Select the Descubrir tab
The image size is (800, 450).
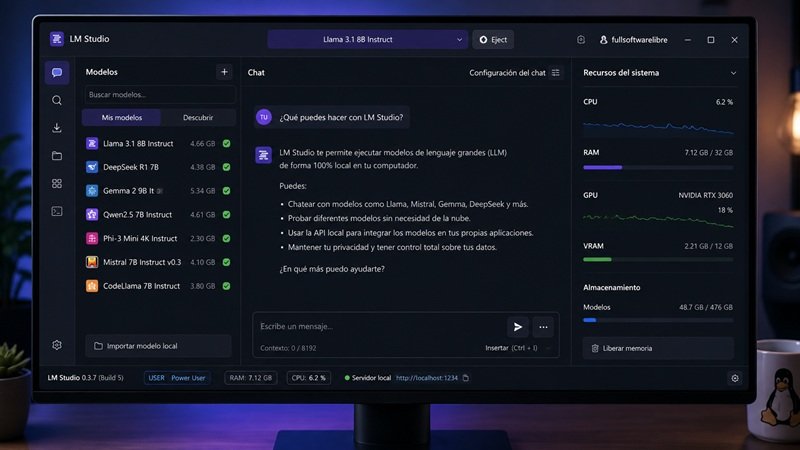coord(198,117)
